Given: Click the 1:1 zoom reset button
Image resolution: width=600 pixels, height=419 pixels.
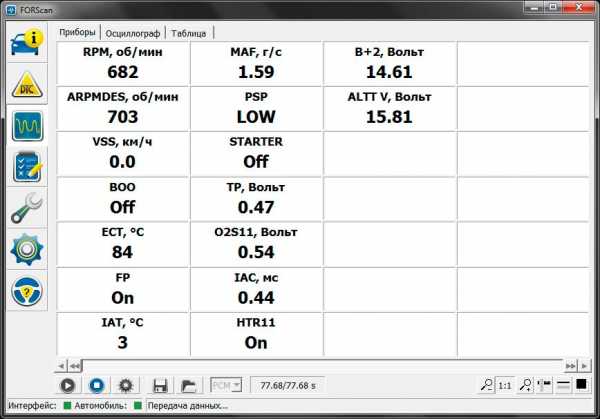Looking at the screenshot, I should tap(505, 385).
